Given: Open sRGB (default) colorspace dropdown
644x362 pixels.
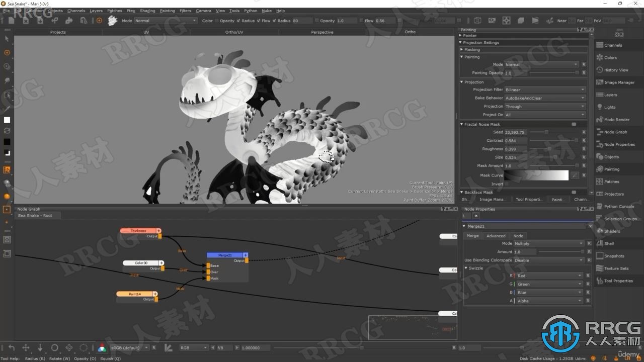Looking at the screenshot, I should (130, 347).
